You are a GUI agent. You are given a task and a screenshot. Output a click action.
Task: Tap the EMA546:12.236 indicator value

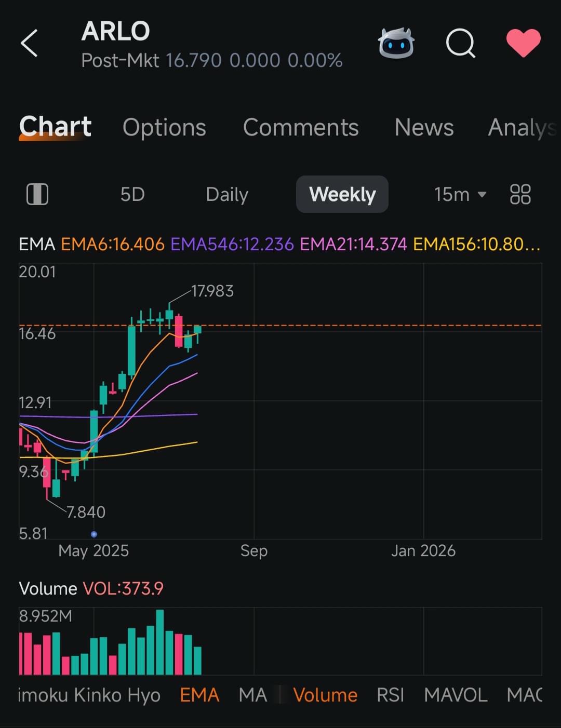232,244
